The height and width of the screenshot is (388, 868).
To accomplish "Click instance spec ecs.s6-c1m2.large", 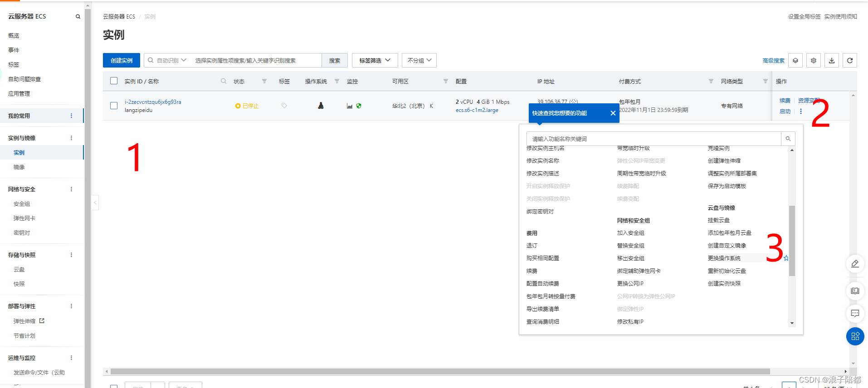I will click(477, 110).
